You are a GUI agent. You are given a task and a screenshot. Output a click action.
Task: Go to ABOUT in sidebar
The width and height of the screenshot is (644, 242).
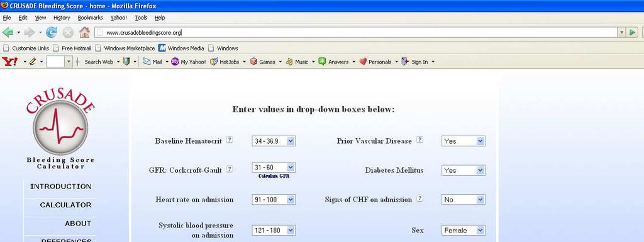[x=78, y=224]
